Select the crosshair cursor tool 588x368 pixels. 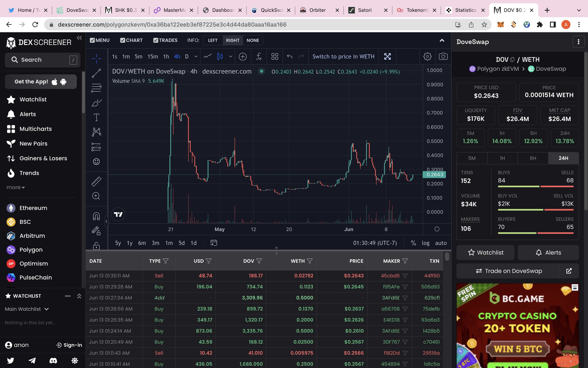(x=96, y=58)
